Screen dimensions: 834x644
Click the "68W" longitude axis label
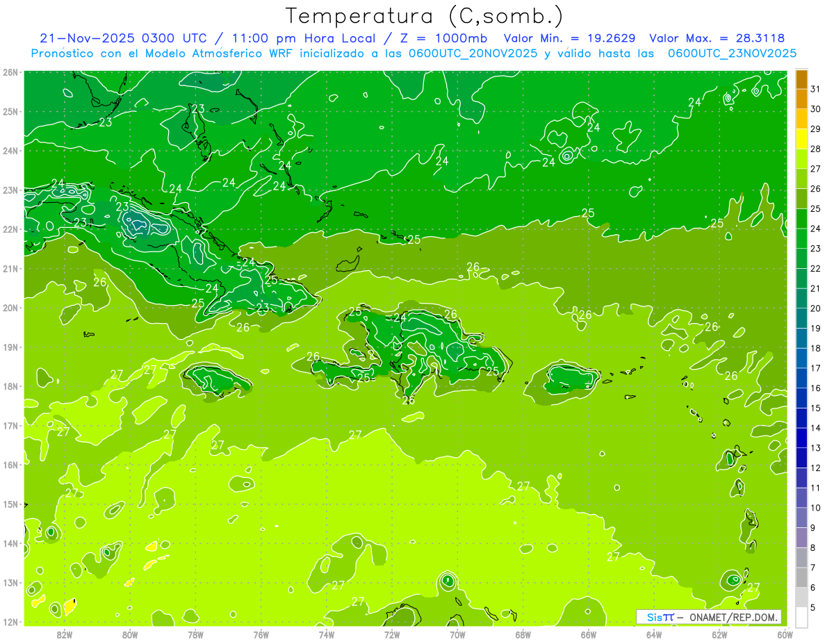click(x=523, y=634)
